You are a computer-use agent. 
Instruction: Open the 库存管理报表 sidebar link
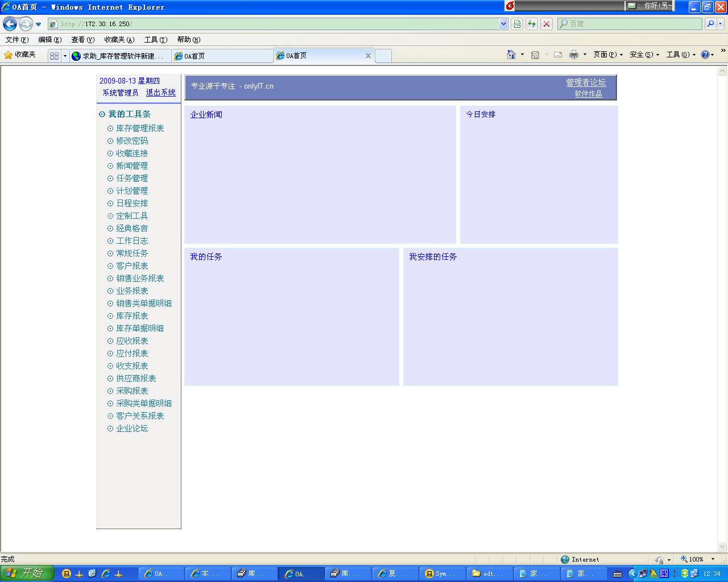[x=140, y=128]
